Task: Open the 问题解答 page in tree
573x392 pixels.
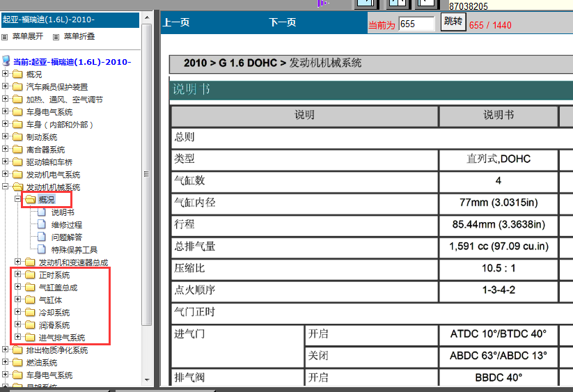Action: [x=67, y=237]
